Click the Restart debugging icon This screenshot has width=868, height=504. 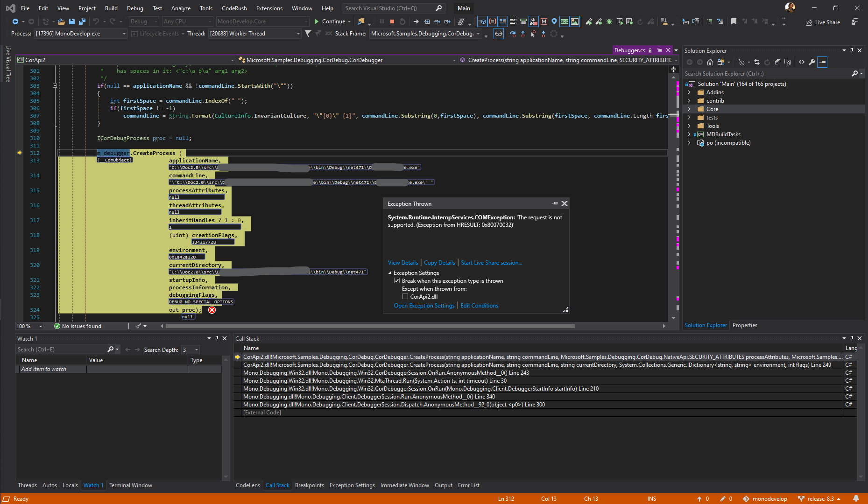click(402, 21)
